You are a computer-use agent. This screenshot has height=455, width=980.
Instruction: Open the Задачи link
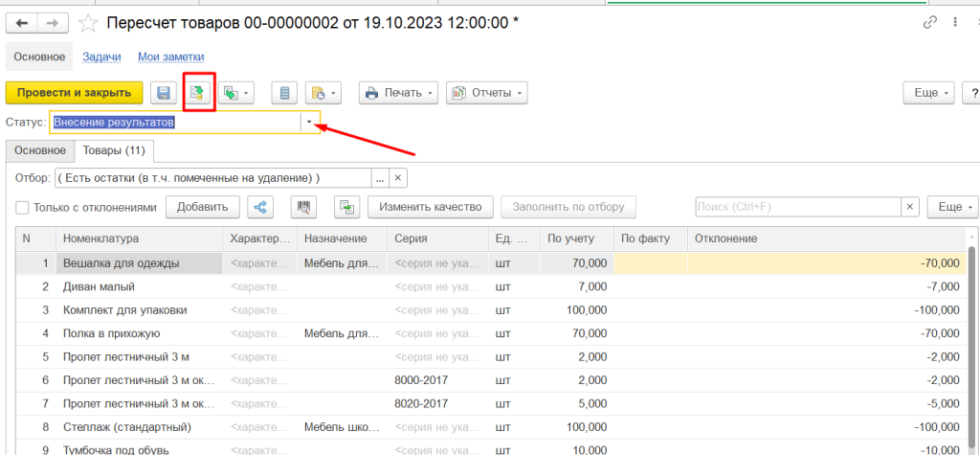click(101, 57)
